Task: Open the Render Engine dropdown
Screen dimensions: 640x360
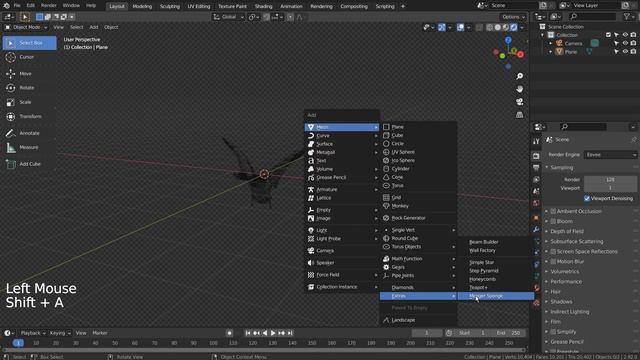Action: coord(611,155)
